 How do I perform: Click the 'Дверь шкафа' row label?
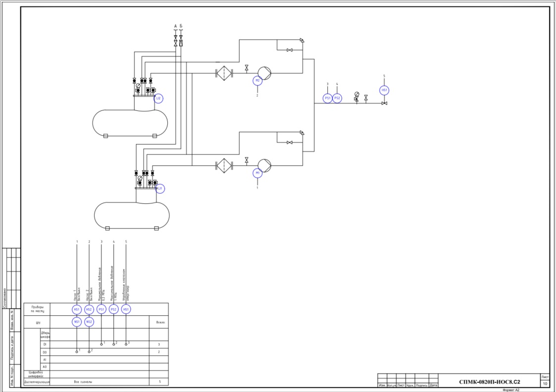(45, 335)
